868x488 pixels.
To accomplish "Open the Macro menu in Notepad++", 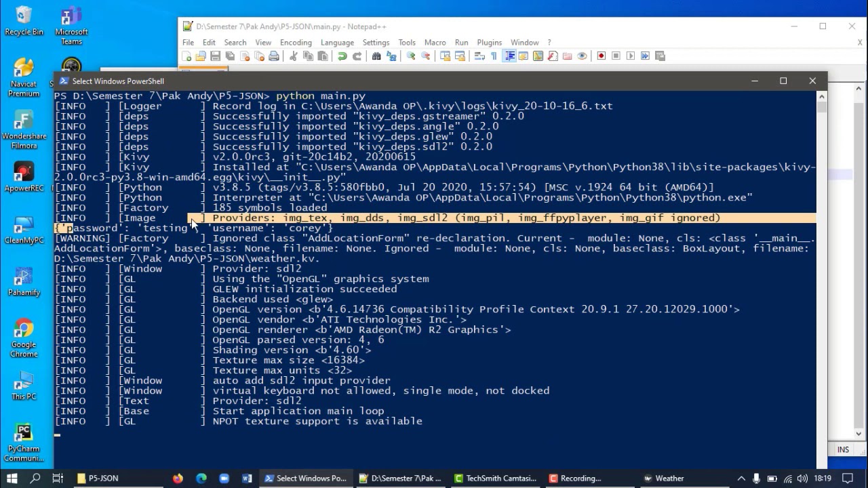I will (x=435, y=42).
